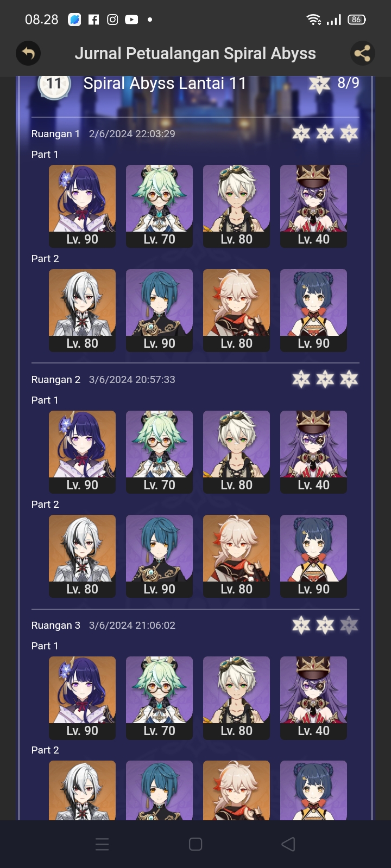Viewport: 391px width, 868px height.
Task: Tap the Ruangan 3 timestamp 21:06:02
Action: pos(133,626)
